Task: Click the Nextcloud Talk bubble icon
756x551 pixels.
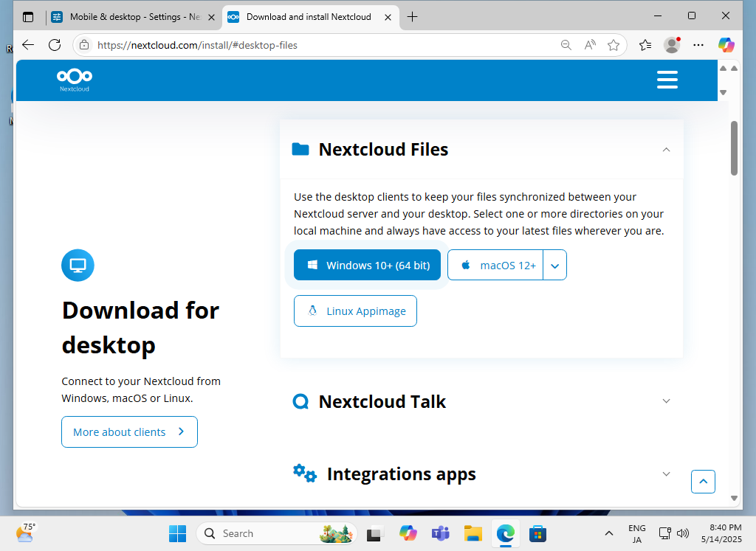Action: click(300, 401)
